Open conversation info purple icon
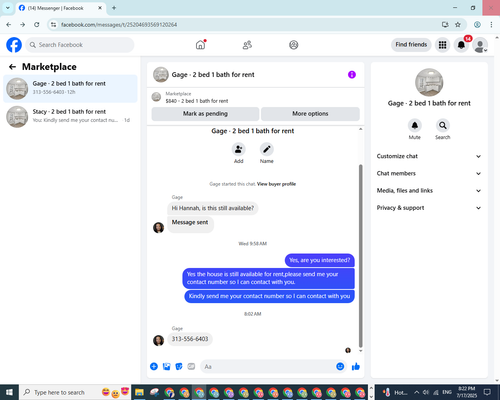This screenshot has height=400, width=500. pos(352,75)
